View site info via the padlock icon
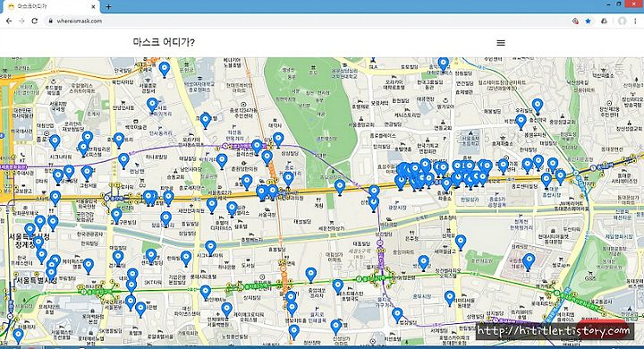Screen dimensions: 644x349 coord(50,21)
